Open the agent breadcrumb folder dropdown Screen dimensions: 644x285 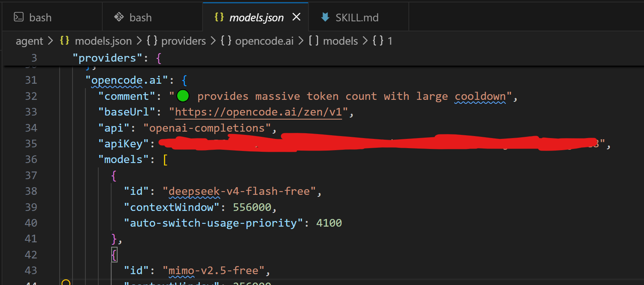[29, 41]
